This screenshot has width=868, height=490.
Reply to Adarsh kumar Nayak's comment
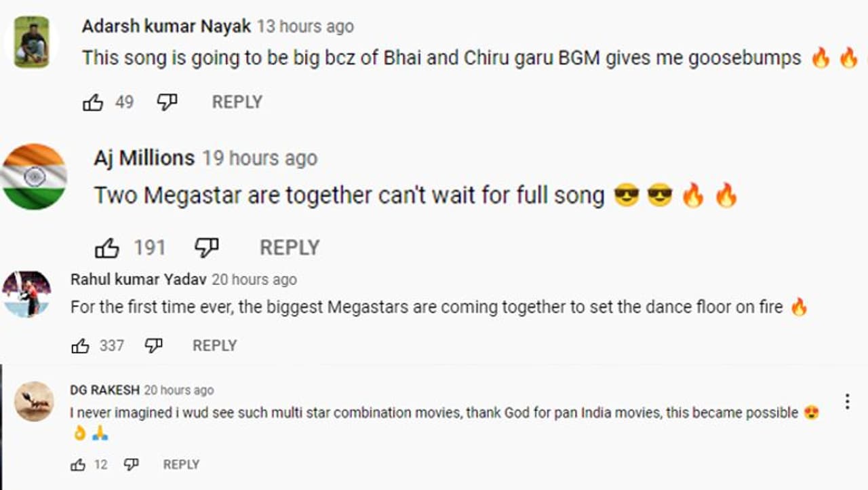237,102
